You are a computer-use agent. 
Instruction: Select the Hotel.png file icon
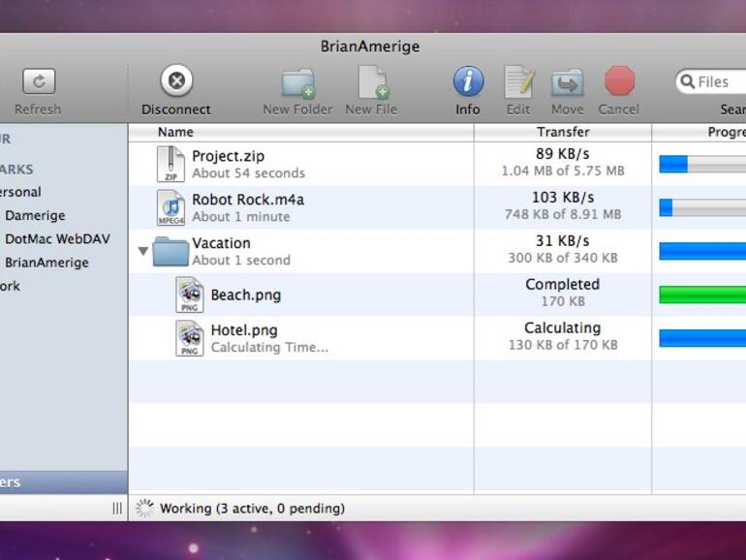click(x=190, y=338)
